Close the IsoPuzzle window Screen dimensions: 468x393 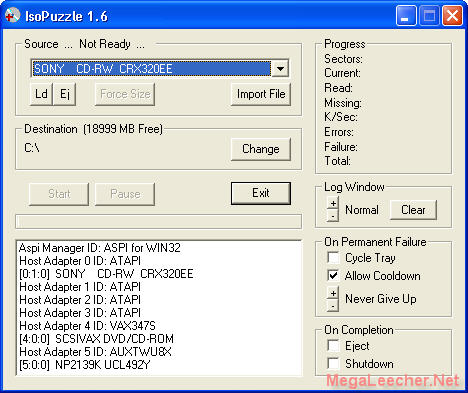(x=452, y=16)
